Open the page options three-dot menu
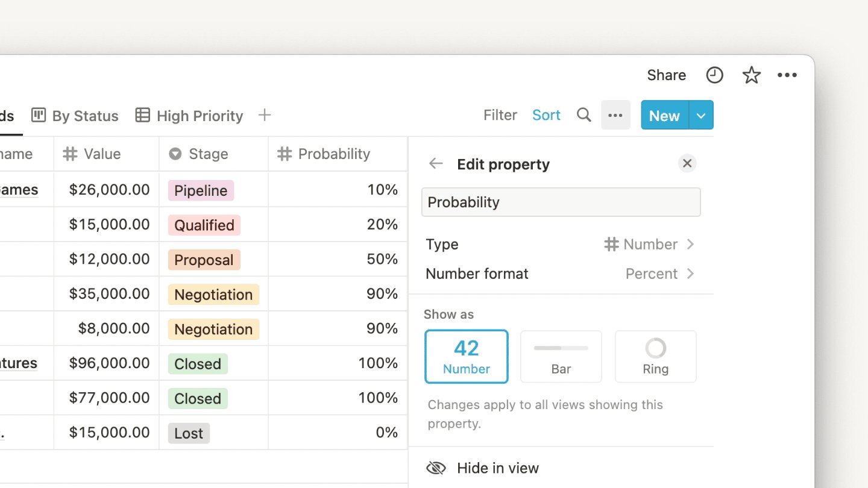Image resolution: width=868 pixels, height=488 pixels. coord(787,75)
